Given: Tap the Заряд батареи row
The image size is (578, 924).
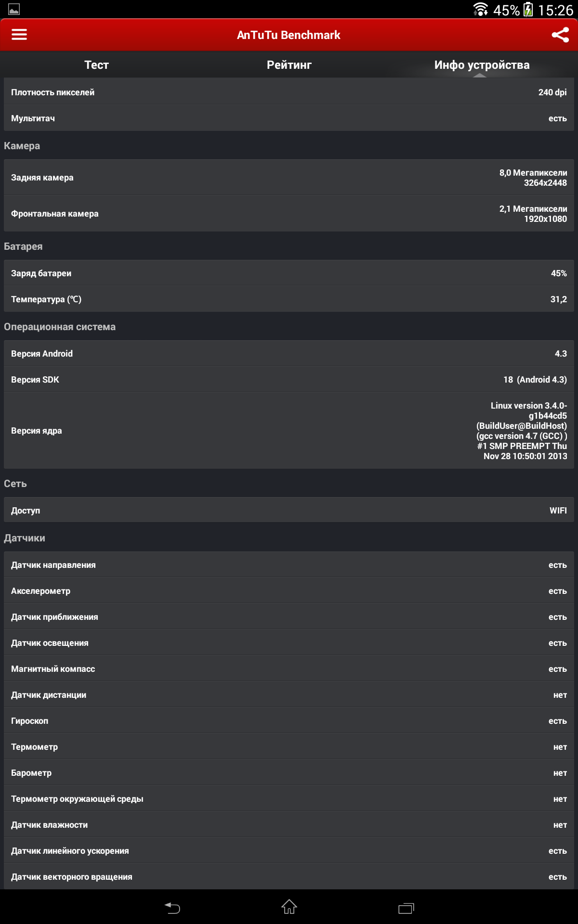Looking at the screenshot, I should tap(289, 273).
